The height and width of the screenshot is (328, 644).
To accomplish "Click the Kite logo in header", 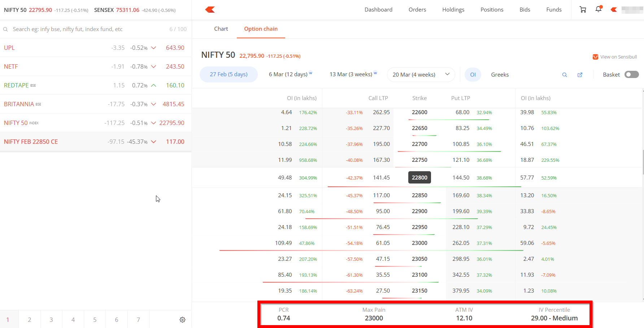I will point(210,10).
